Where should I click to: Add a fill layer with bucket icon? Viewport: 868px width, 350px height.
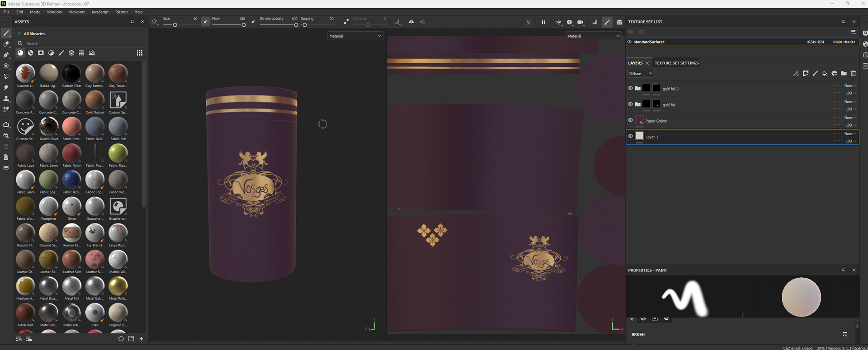(825, 73)
